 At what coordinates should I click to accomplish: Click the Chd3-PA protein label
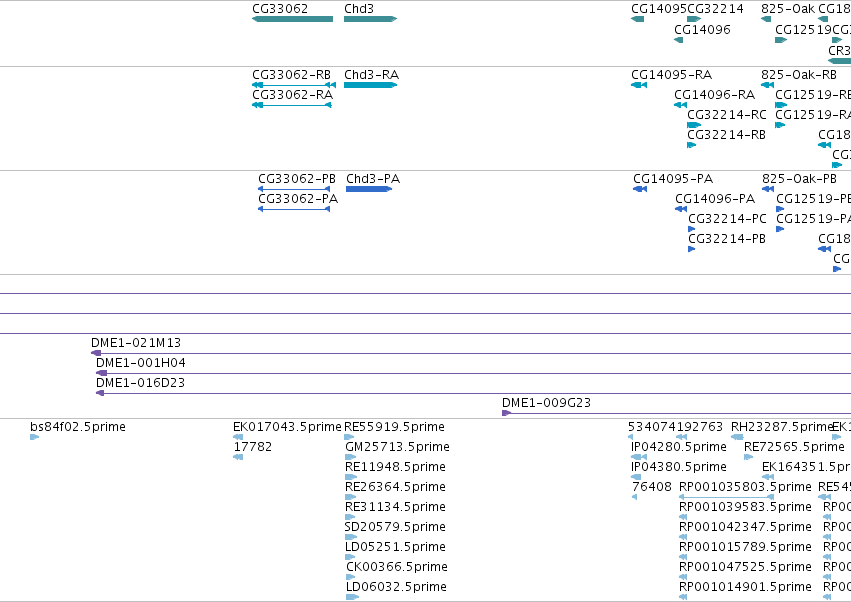[x=373, y=179]
